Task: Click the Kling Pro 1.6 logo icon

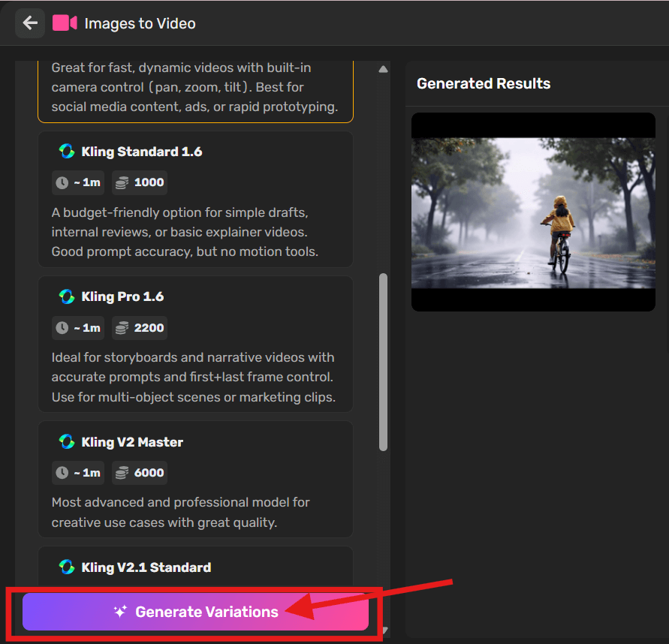Action: click(x=67, y=296)
